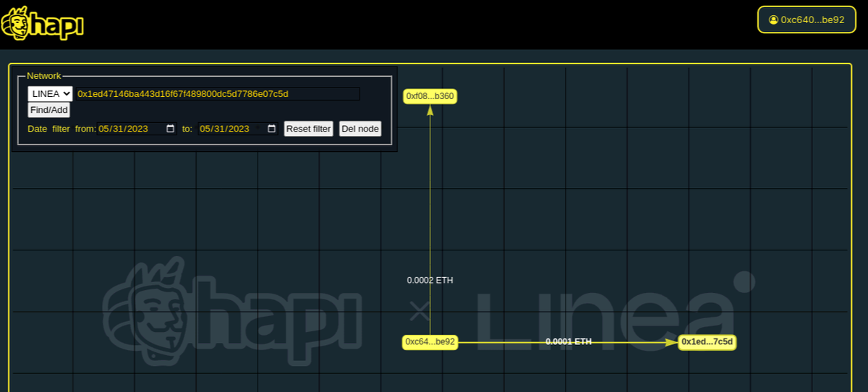Select the 0xf08...b360 graph node
This screenshot has width=868, height=392.
(430, 96)
